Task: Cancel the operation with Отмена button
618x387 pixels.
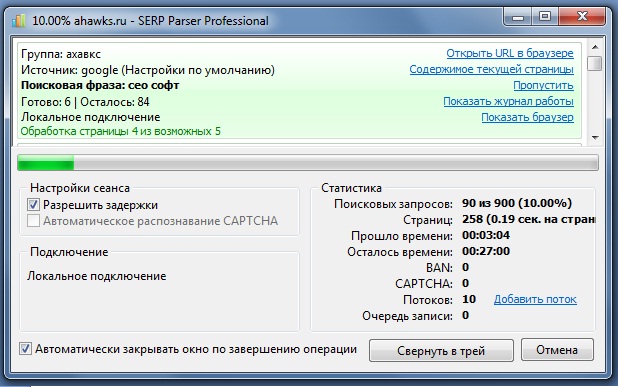Action: pos(557,350)
